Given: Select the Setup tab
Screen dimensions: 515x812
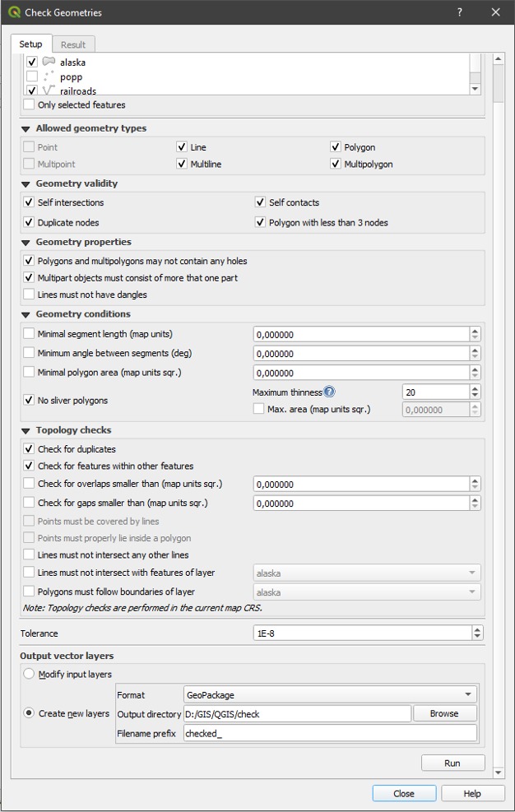Looking at the screenshot, I should tap(30, 44).
